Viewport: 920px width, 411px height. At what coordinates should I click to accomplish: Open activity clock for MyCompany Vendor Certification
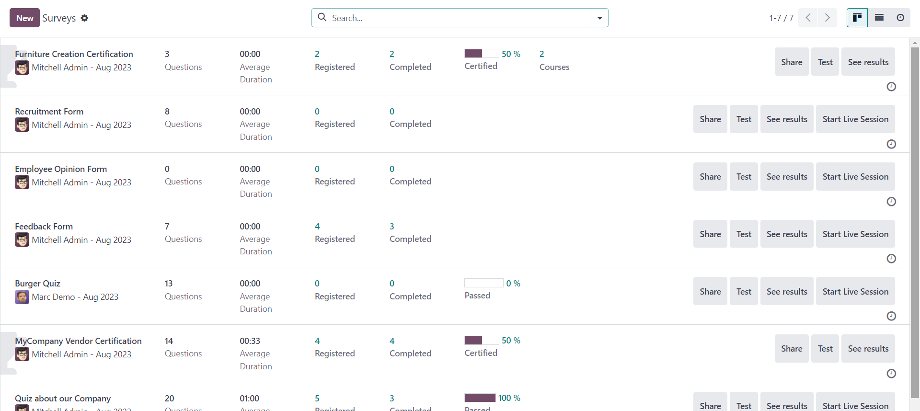pos(891,373)
